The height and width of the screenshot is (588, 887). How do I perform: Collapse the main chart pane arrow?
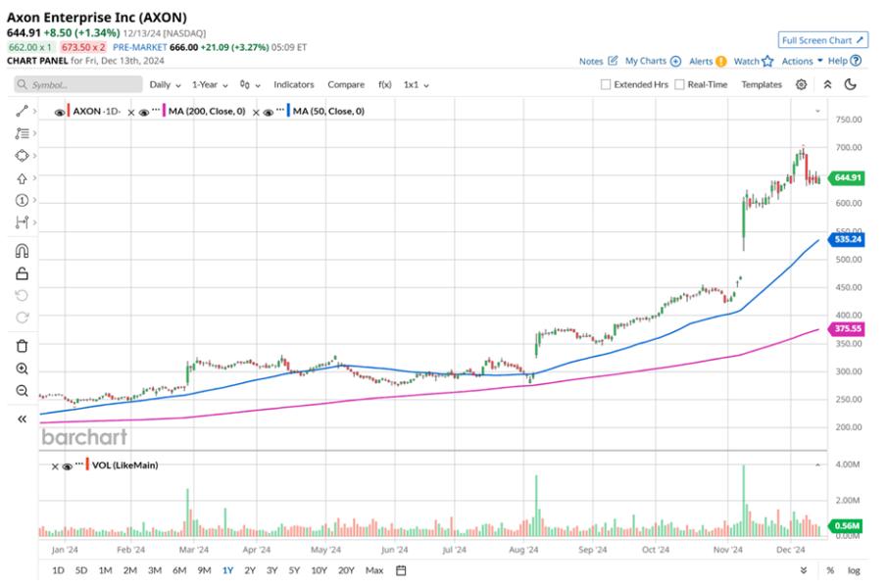(x=817, y=111)
